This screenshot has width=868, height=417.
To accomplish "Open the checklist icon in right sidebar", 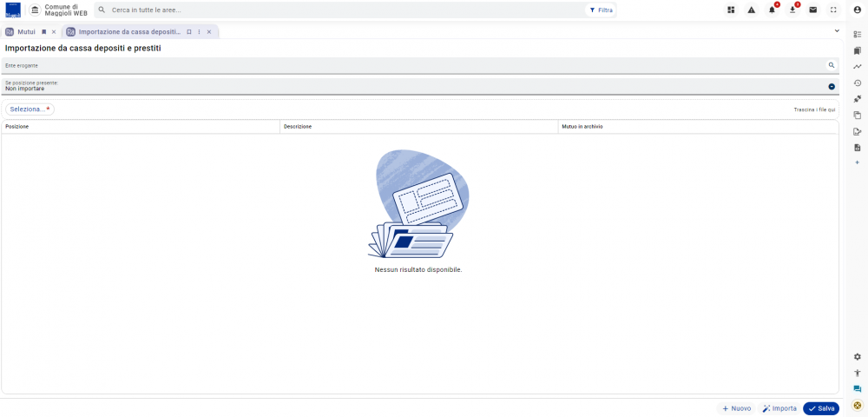I will [x=858, y=35].
